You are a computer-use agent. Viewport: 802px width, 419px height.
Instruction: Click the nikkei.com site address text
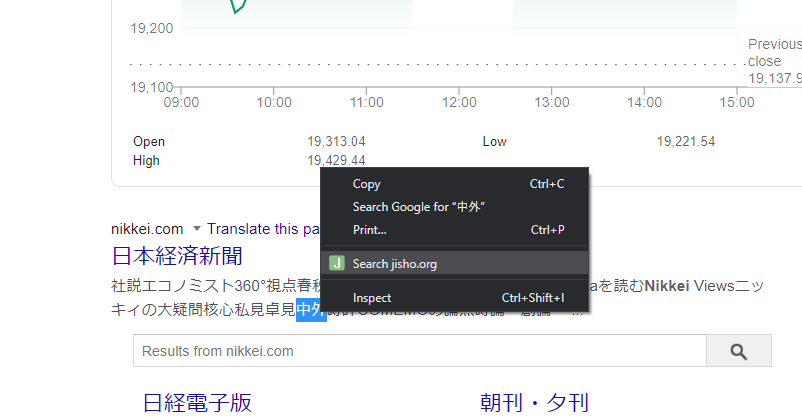[147, 229]
